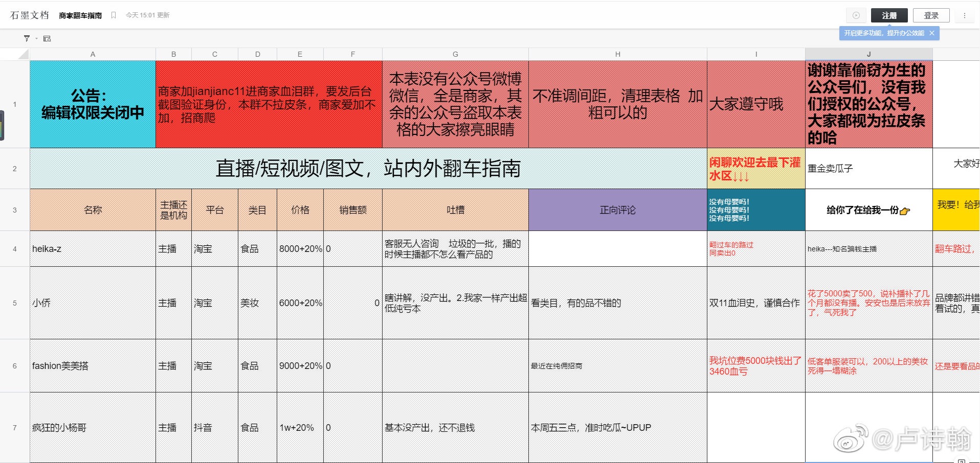This screenshot has height=463, width=980.
Task: Bookmark the document with the flag icon
Action: [x=114, y=15]
